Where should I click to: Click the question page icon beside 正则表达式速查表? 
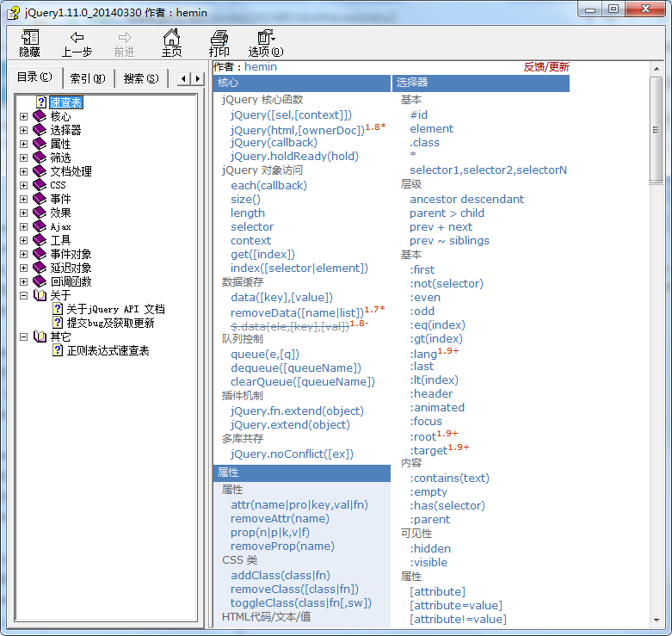click(58, 350)
